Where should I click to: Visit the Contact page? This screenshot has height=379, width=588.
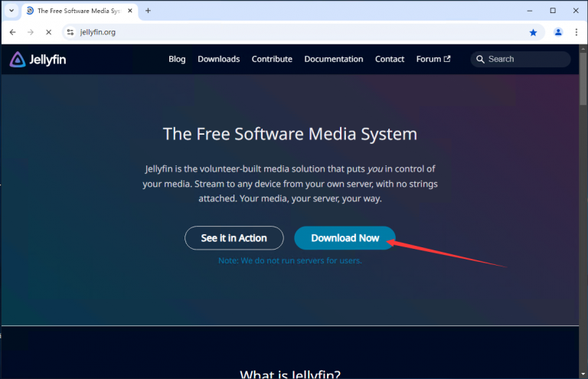390,59
